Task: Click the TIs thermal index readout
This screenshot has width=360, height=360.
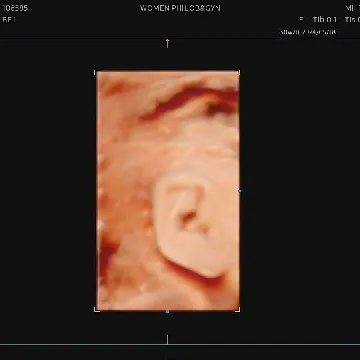Action: (352, 20)
